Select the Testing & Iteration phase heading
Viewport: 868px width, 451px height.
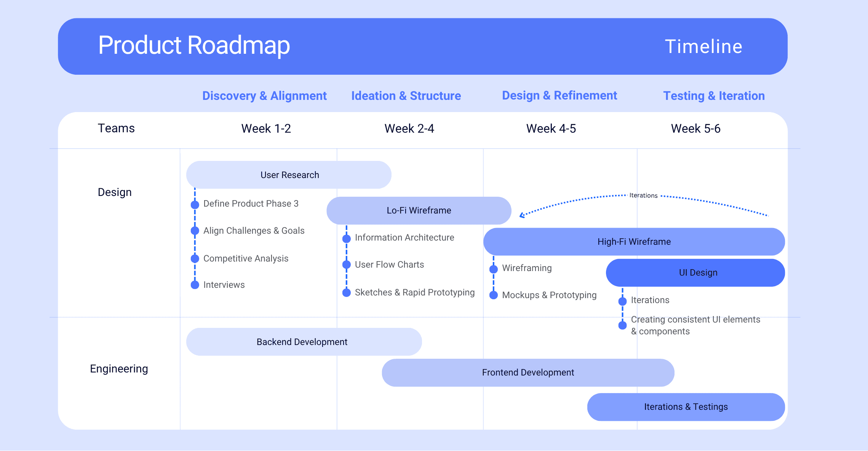click(714, 96)
